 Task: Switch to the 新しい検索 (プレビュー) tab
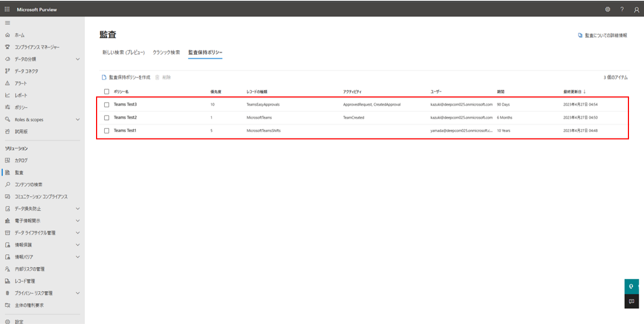[123, 53]
